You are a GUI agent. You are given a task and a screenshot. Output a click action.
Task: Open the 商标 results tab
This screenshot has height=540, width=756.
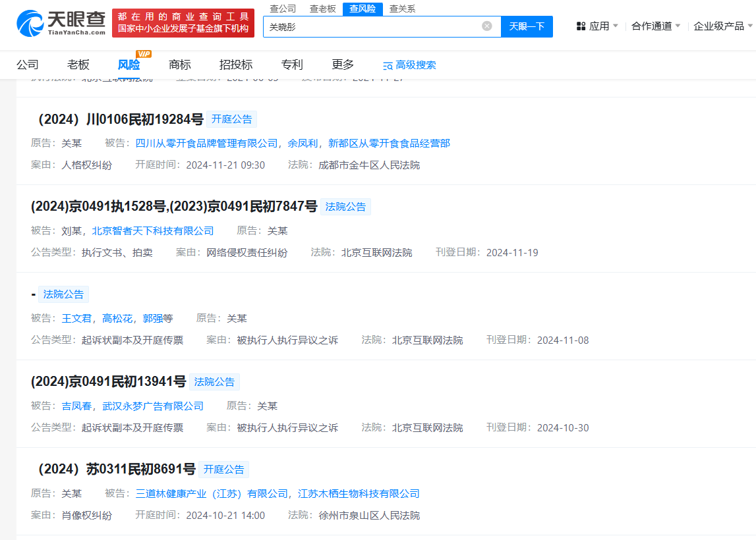click(x=180, y=65)
